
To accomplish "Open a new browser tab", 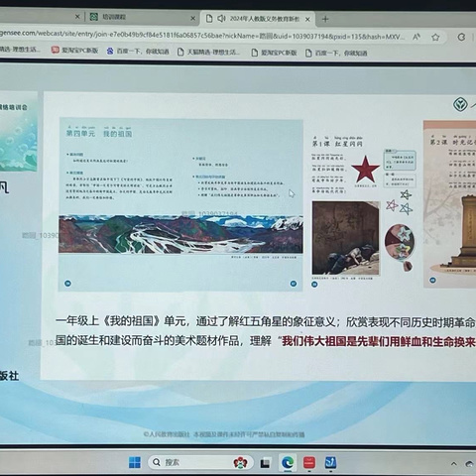I will click(x=325, y=19).
